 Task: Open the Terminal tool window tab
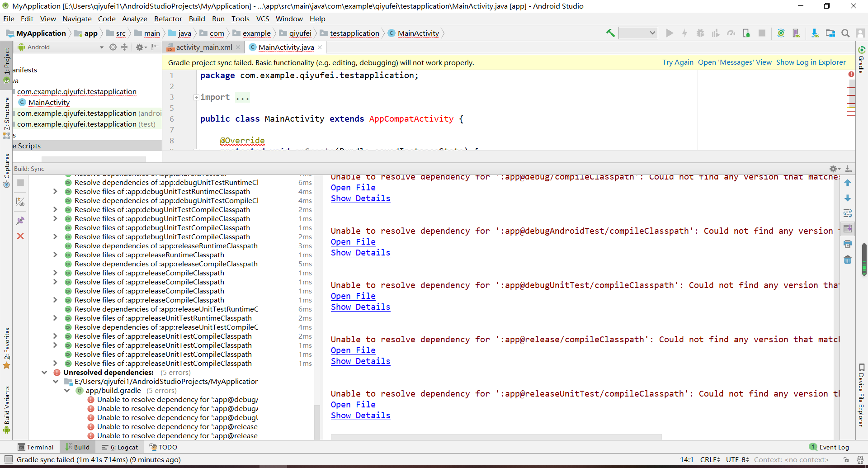(x=36, y=447)
